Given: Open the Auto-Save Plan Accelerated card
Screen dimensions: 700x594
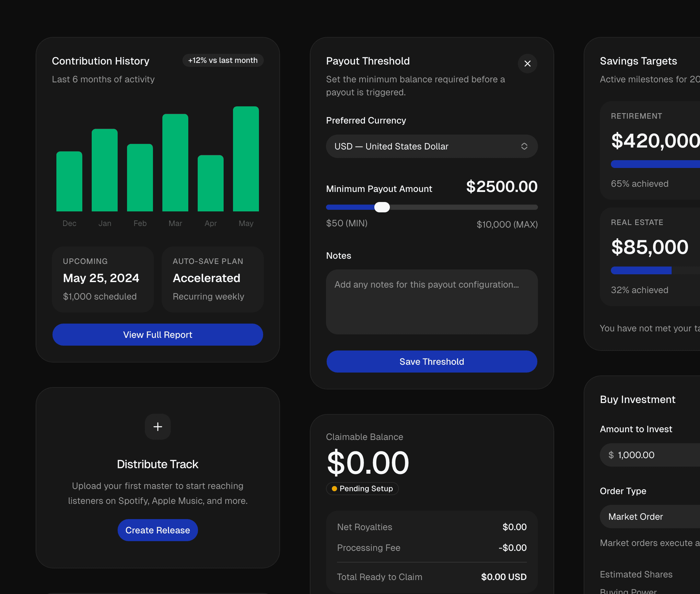Looking at the screenshot, I should 212,279.
